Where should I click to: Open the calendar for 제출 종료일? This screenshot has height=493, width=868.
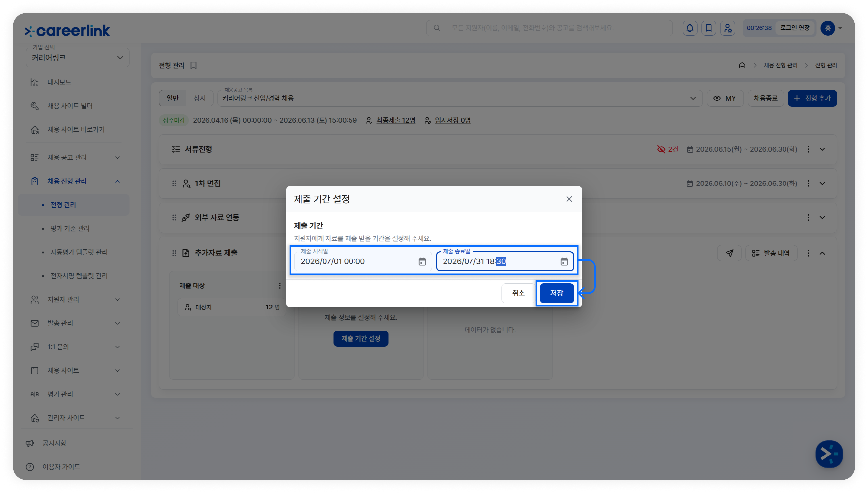click(x=564, y=261)
